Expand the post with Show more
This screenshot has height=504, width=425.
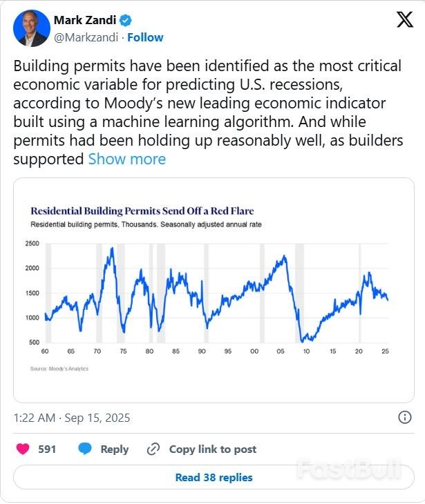click(x=126, y=159)
